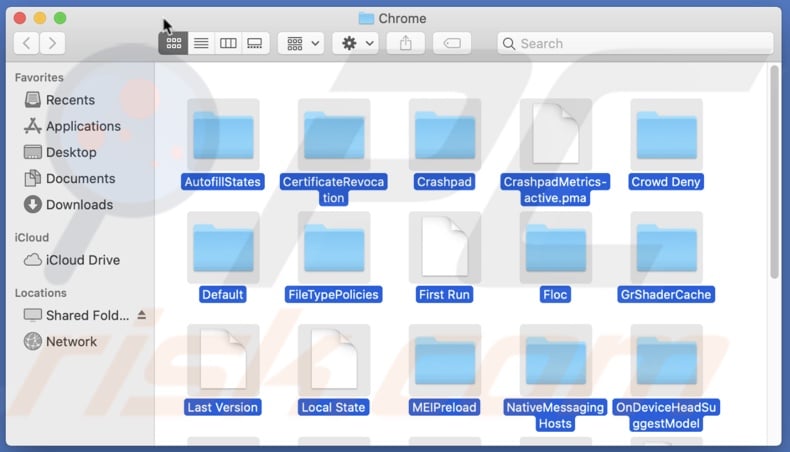Select the Shared Folders location
The width and height of the screenshot is (790, 452).
(x=77, y=315)
